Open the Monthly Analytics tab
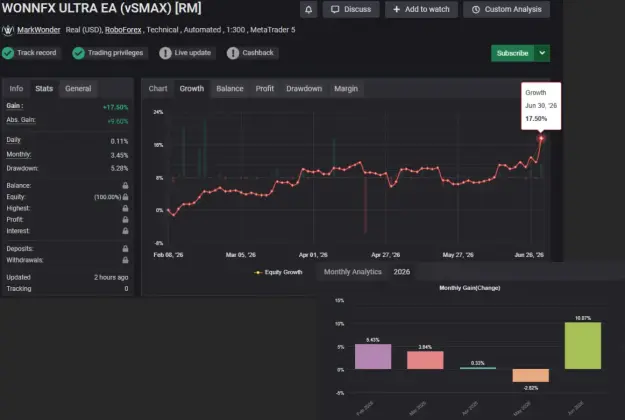 (x=352, y=272)
